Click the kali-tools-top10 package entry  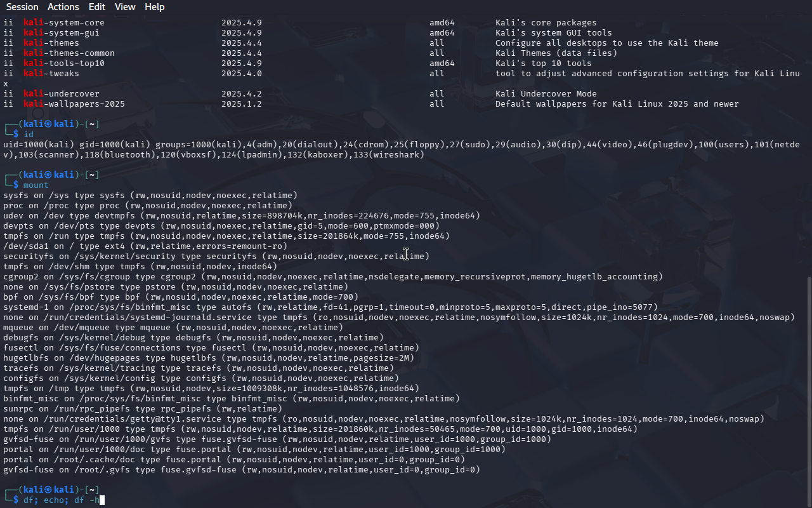(x=63, y=63)
